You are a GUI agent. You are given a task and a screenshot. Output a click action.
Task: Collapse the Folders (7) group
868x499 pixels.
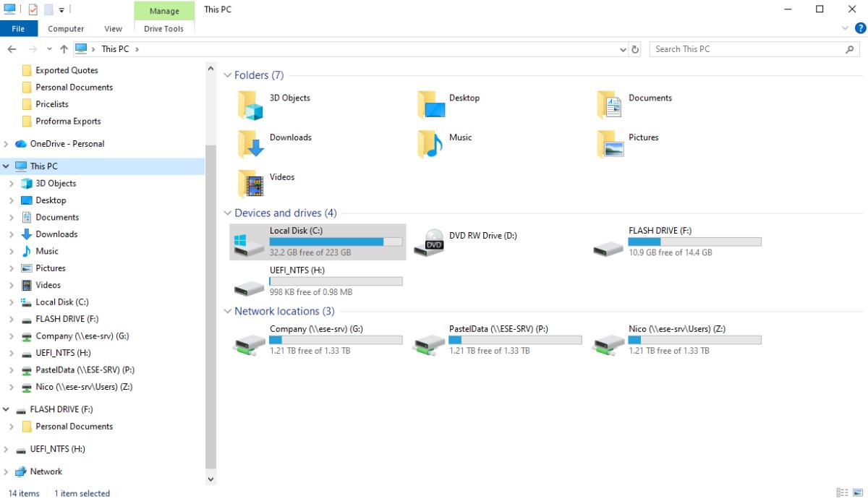point(228,75)
